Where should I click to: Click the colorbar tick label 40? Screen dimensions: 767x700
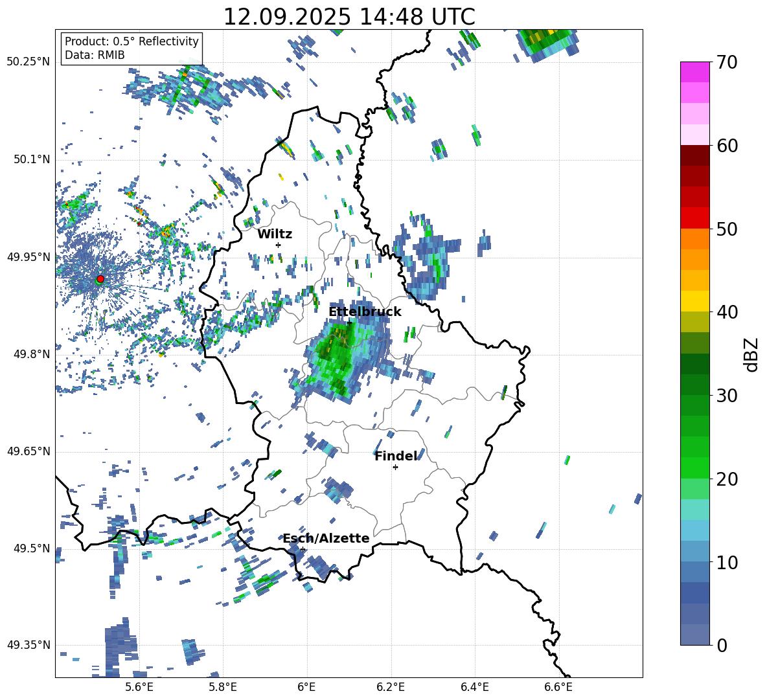[727, 312]
